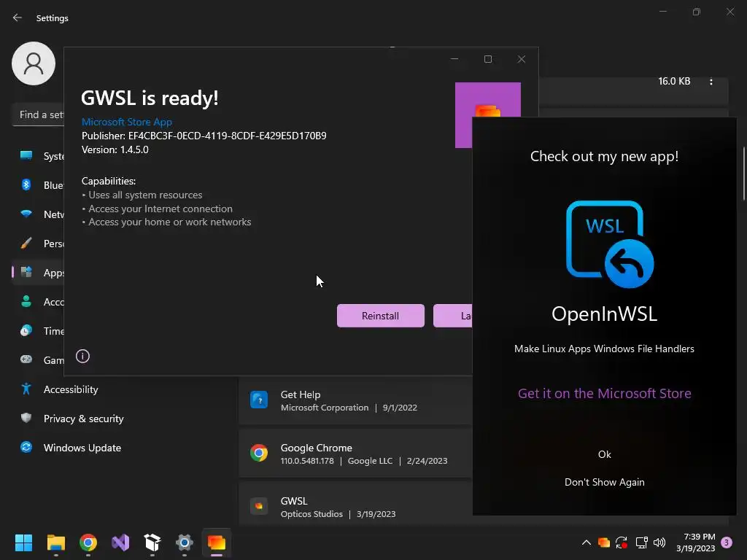Open Time & language category
This screenshot has width=747, height=560.
38,331
